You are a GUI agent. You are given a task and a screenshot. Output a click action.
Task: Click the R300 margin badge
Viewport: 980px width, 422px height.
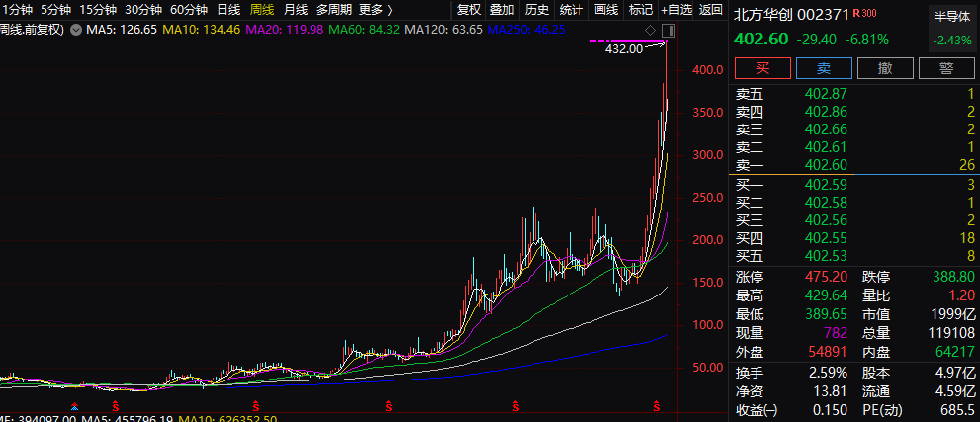[864, 13]
